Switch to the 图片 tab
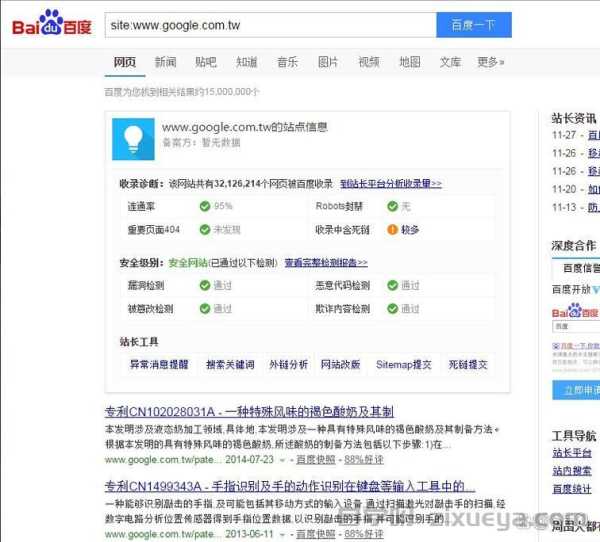This screenshot has height=542, width=600. point(328,62)
